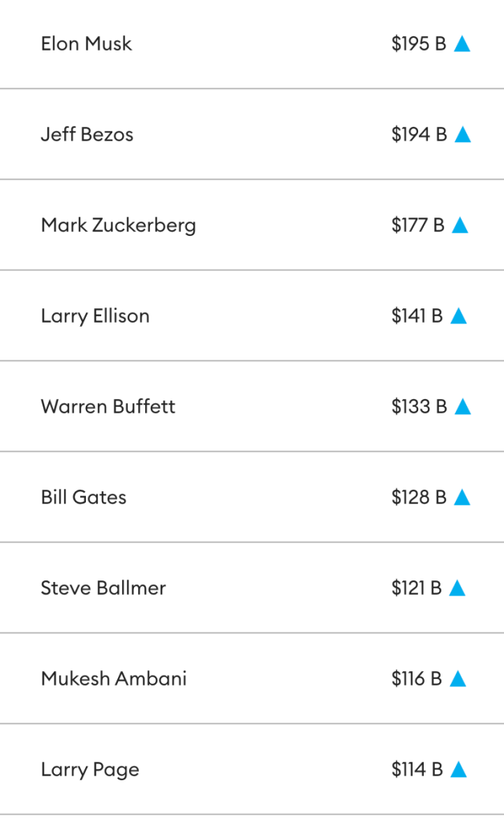
Task: Click the Larry Ellison name
Action: (95, 316)
